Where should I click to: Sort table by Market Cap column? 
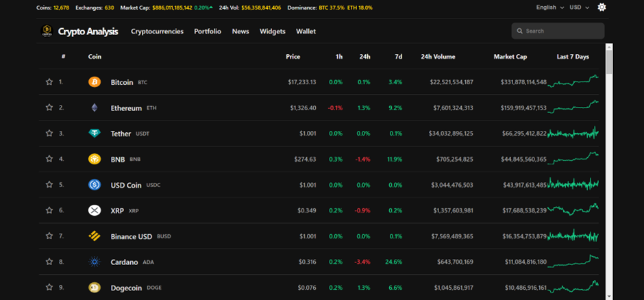[510, 57]
